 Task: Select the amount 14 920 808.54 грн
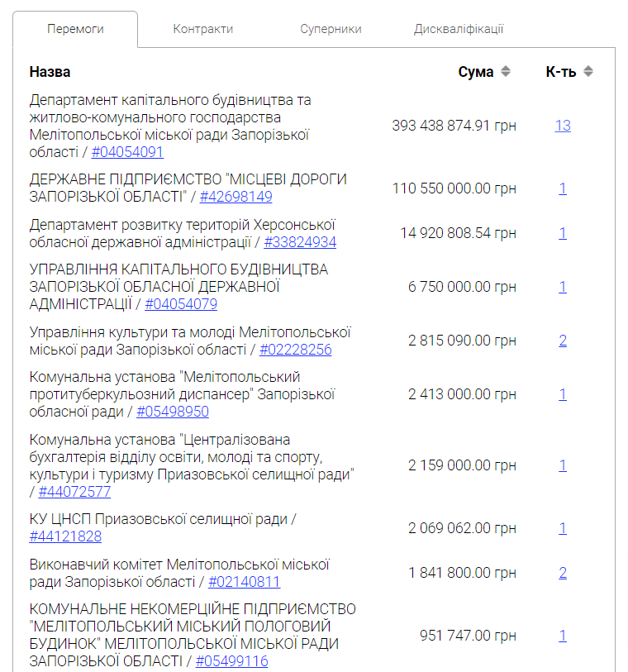point(458,233)
